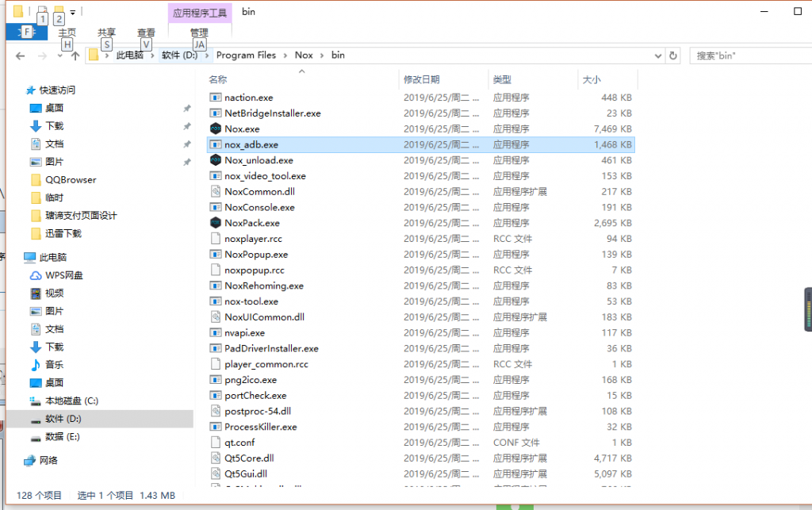Click the blue 下载 arrow icon under 快速访问
This screenshot has width=812, height=510.
click(x=35, y=126)
